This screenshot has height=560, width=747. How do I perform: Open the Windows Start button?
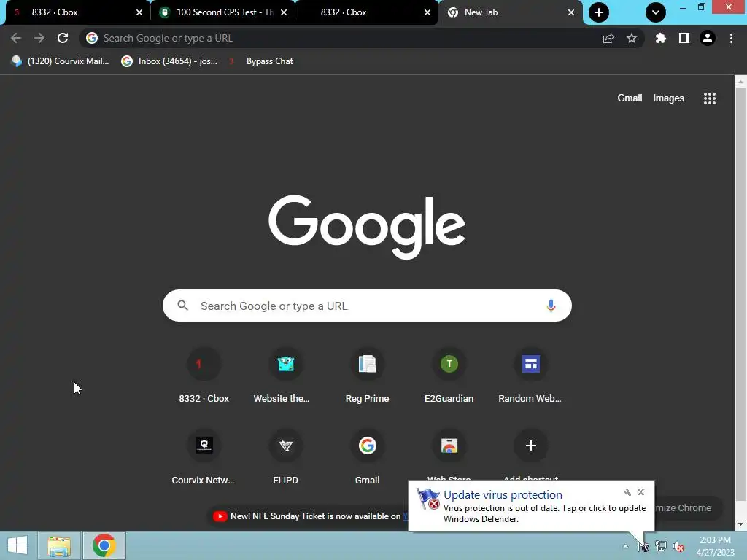[18, 545]
